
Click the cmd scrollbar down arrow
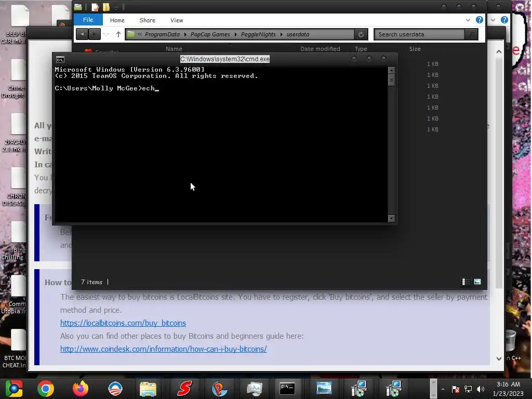[x=391, y=219]
